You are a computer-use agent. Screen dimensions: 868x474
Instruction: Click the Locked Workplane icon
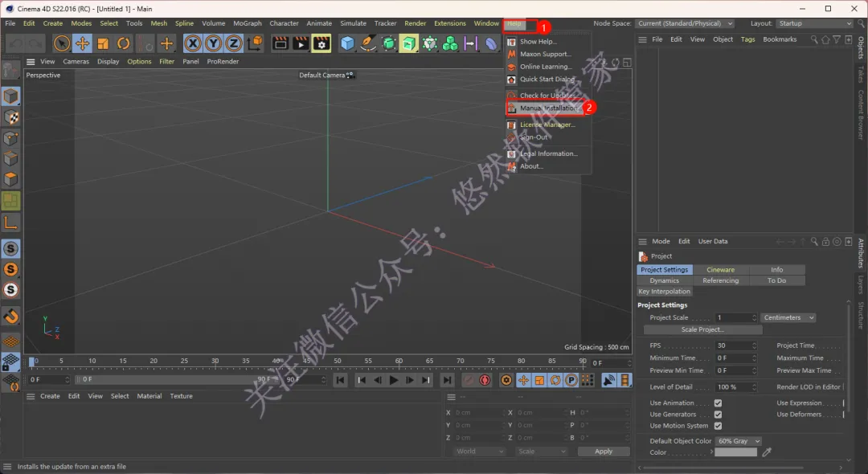10,362
